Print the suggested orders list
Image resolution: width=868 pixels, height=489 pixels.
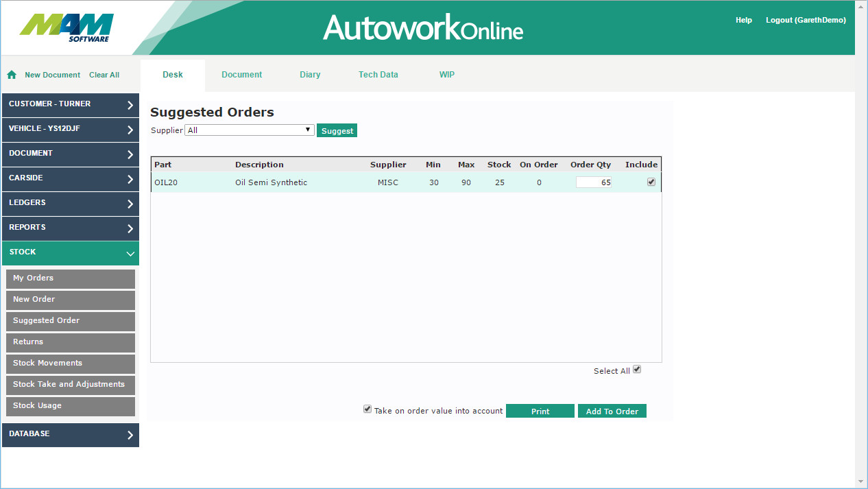click(x=540, y=412)
